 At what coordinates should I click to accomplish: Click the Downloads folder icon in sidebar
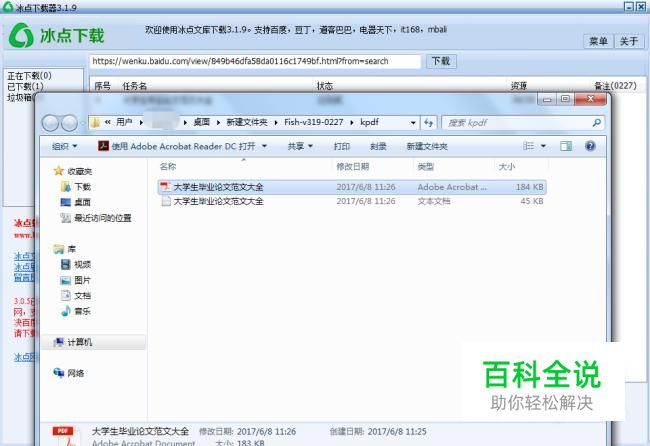pos(65,187)
